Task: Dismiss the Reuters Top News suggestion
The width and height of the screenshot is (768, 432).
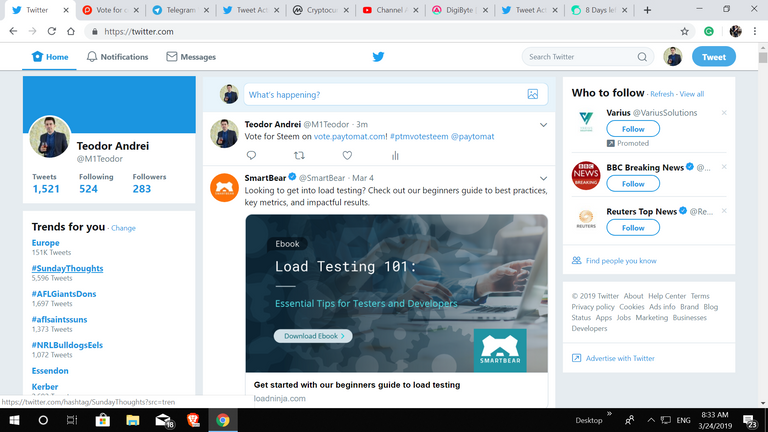Action: click(x=724, y=211)
